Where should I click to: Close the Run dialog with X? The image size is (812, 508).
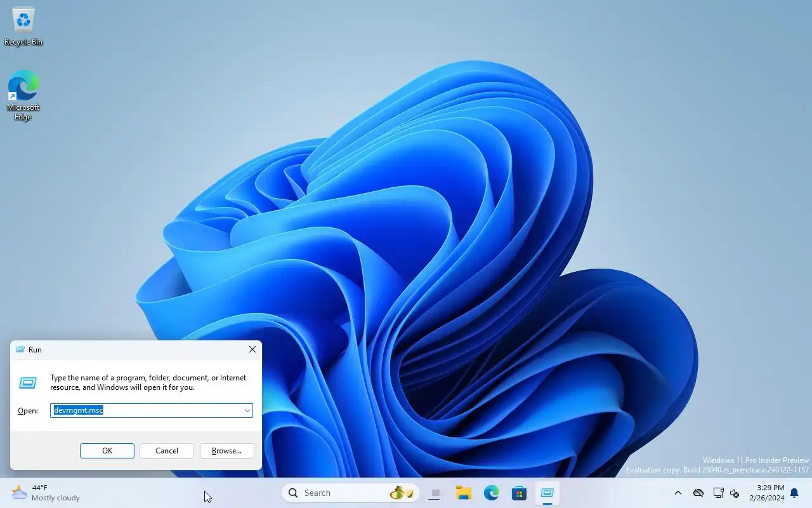252,350
